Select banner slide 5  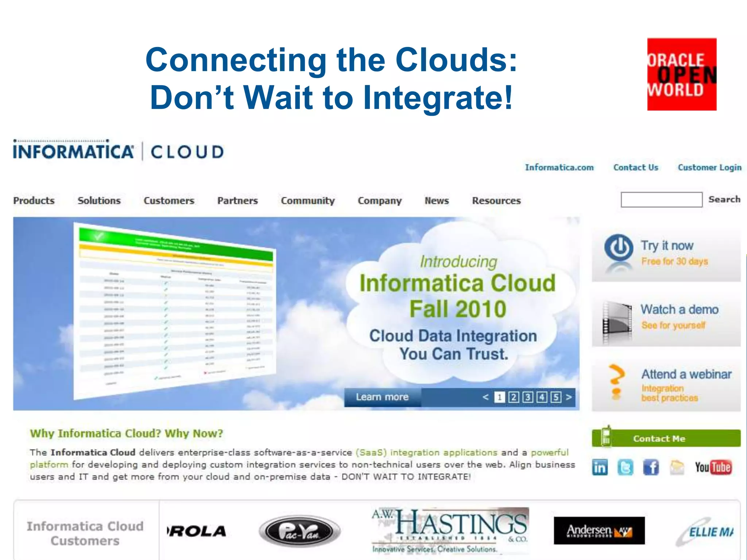[x=556, y=397]
